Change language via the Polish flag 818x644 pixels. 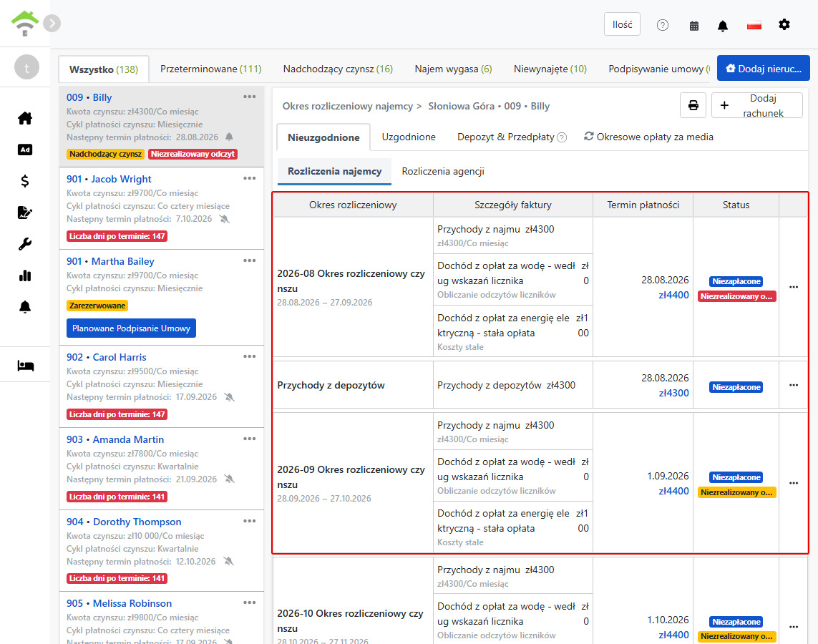754,25
